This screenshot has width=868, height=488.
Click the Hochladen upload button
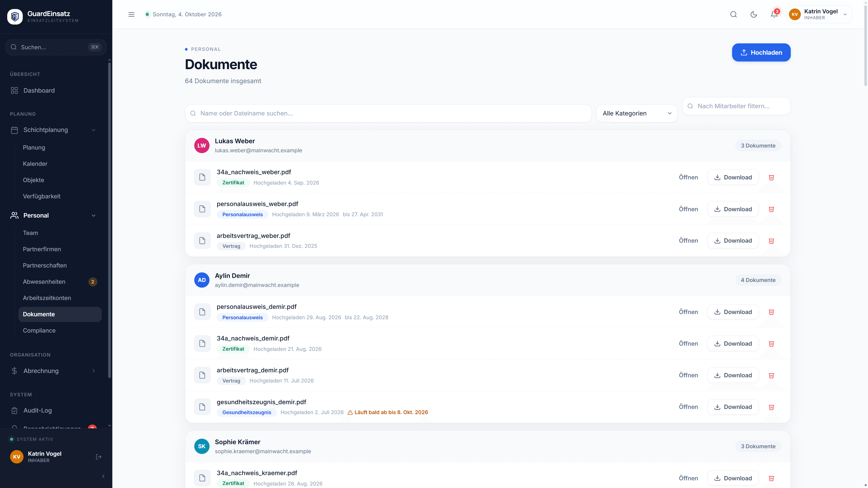761,53
